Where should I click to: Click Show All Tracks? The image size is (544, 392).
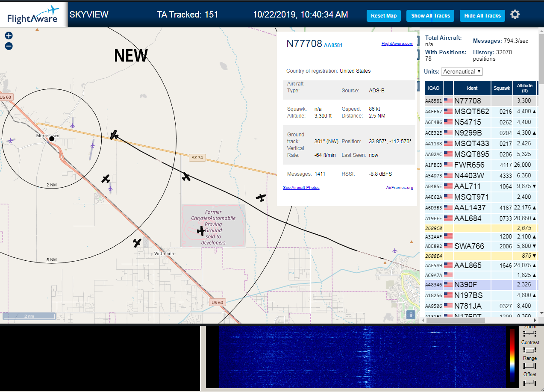pyautogui.click(x=430, y=16)
